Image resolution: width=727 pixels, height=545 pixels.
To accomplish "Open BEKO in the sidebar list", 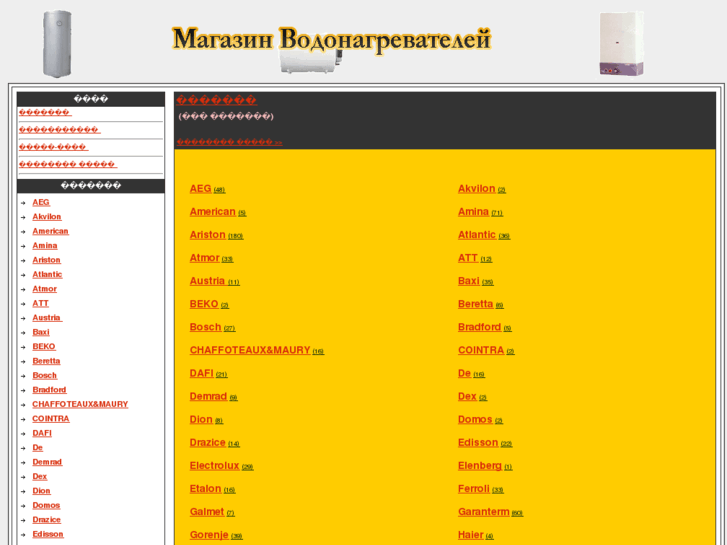I will [44, 346].
